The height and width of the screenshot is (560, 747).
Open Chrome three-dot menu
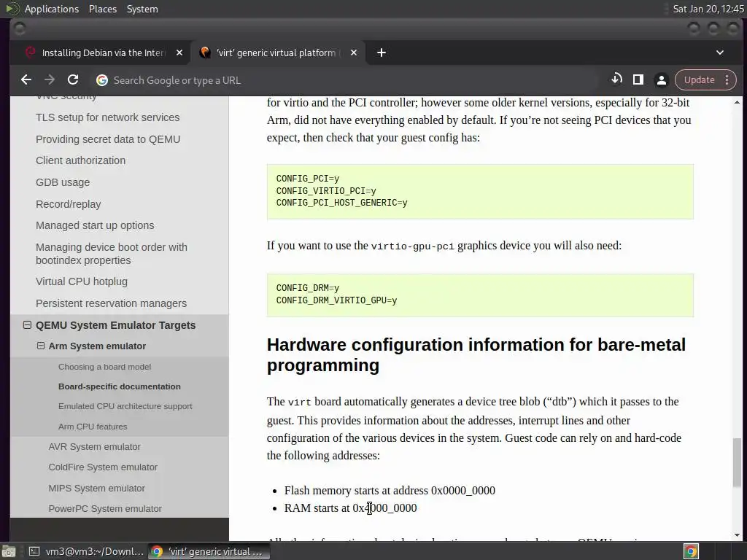727,80
